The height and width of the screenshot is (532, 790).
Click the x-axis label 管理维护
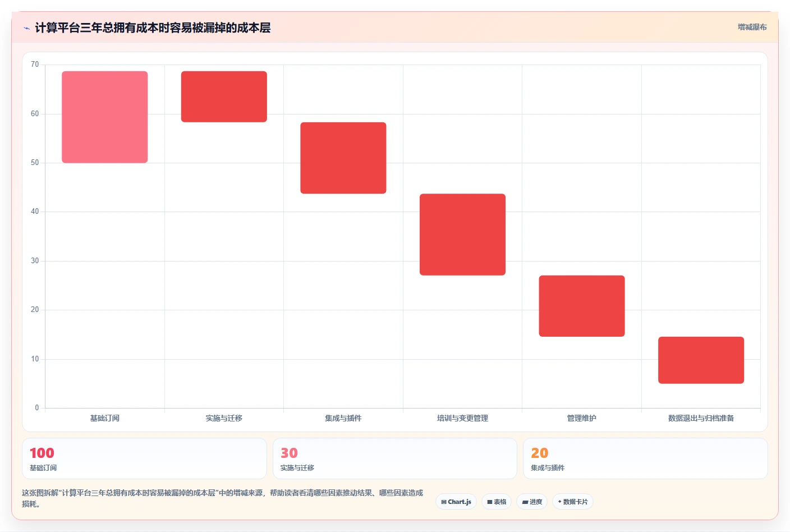[x=582, y=418]
